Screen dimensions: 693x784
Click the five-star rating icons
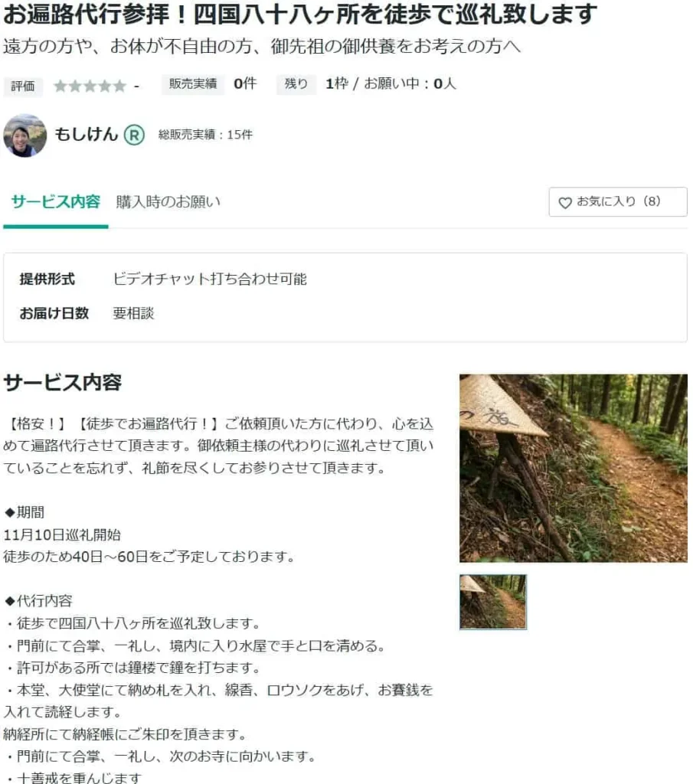point(90,86)
